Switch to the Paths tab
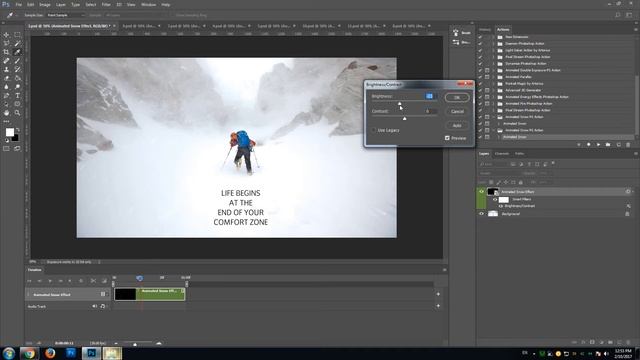The width and height of the screenshot is (640, 360). click(519, 153)
